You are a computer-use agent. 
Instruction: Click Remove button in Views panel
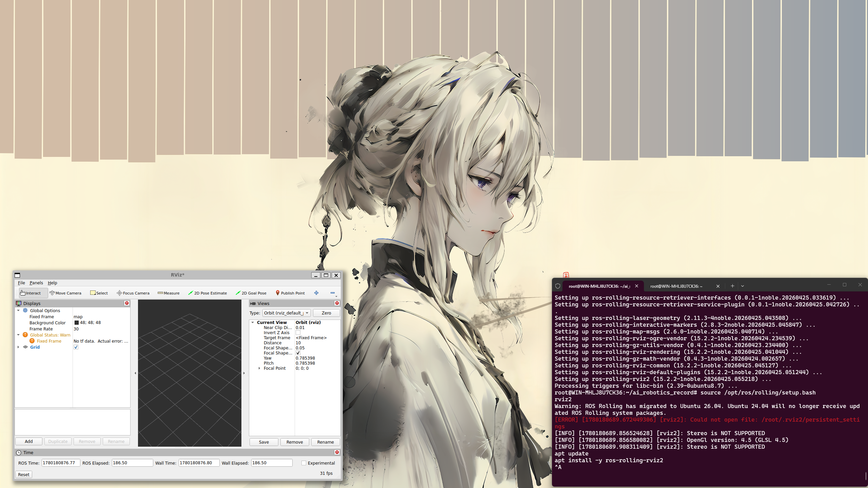click(295, 442)
